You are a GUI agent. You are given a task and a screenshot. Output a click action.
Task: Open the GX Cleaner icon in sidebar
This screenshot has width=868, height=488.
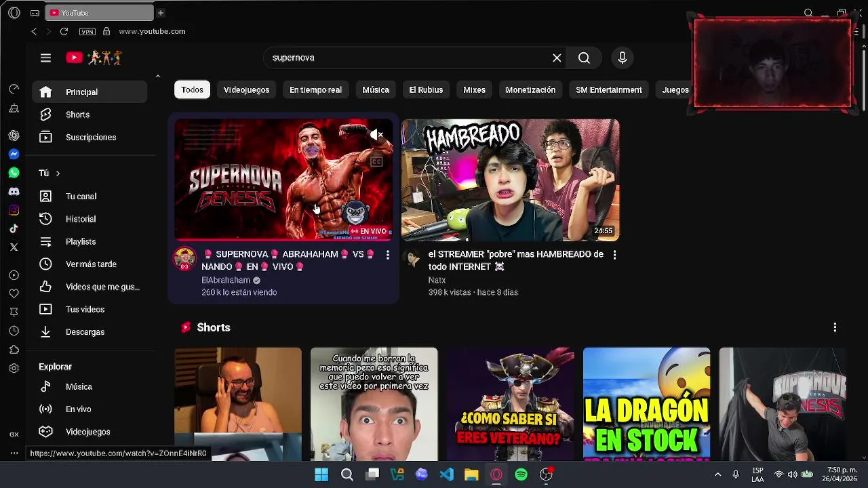(14, 108)
